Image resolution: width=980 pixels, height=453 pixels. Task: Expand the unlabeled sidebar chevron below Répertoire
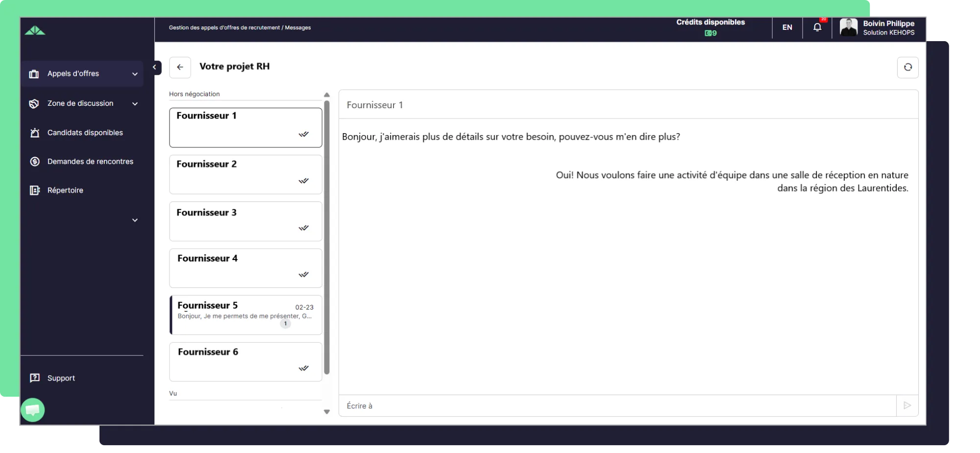point(135,220)
